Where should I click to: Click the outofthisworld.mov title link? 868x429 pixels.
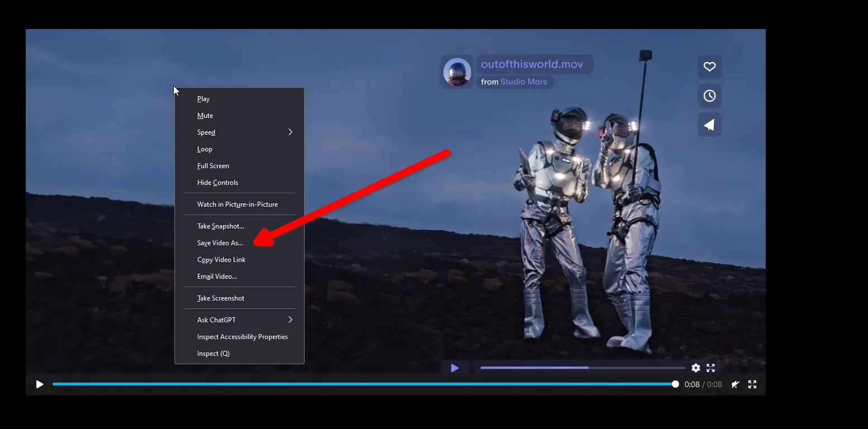[x=532, y=64]
